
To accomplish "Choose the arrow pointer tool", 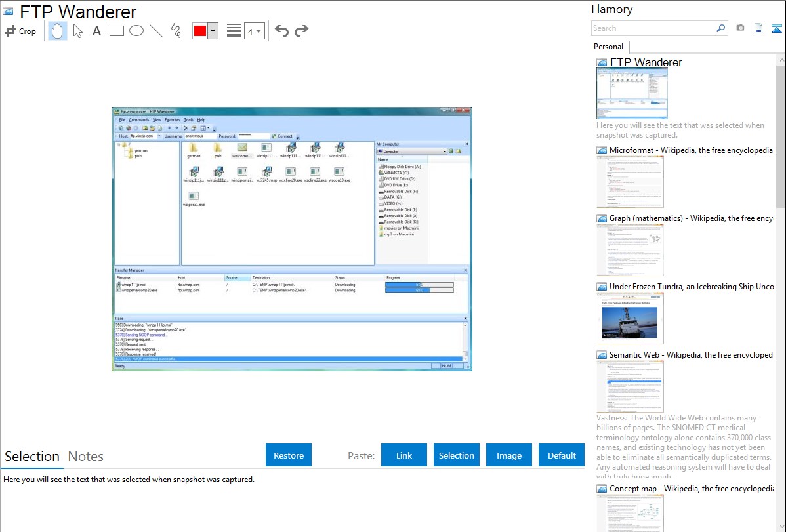I will [x=77, y=31].
